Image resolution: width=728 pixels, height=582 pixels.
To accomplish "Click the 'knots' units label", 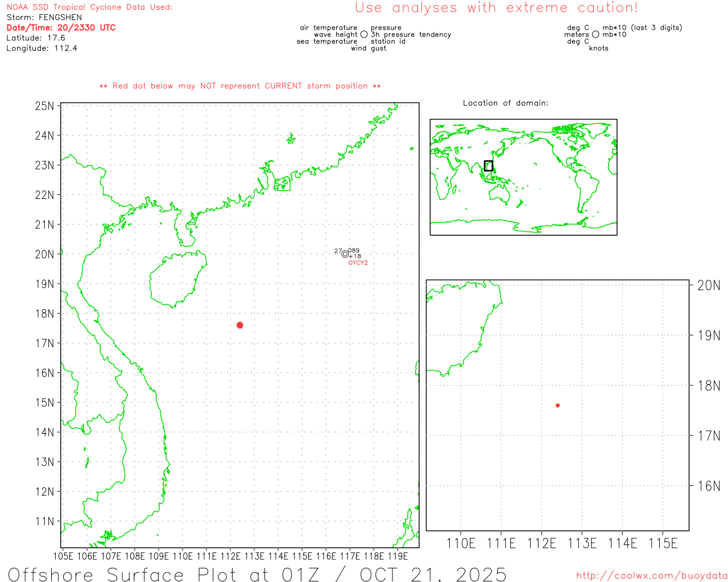I will (599, 48).
